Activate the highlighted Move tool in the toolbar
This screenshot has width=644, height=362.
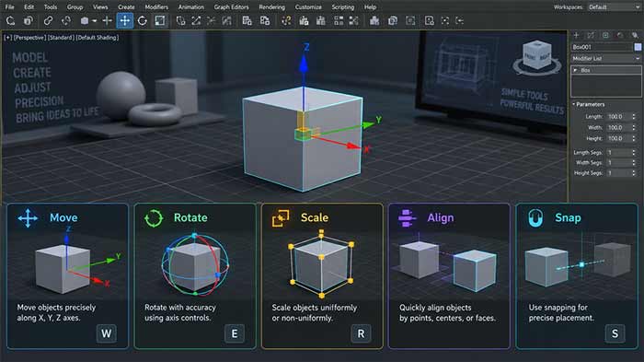pos(125,20)
